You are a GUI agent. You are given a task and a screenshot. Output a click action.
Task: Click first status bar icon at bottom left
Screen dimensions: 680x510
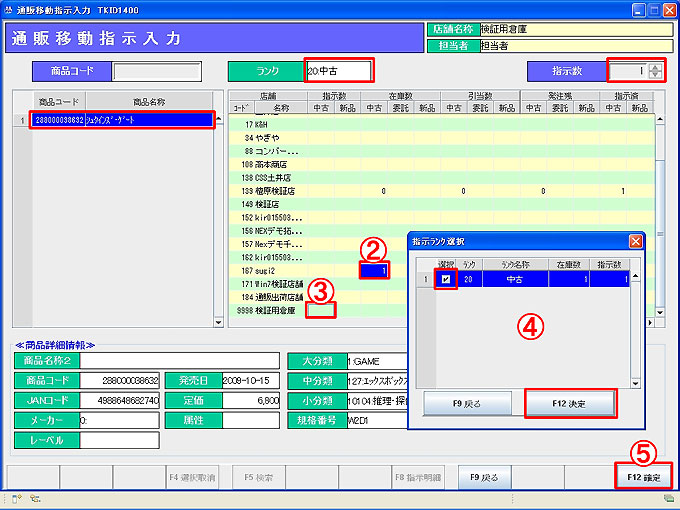point(16,499)
